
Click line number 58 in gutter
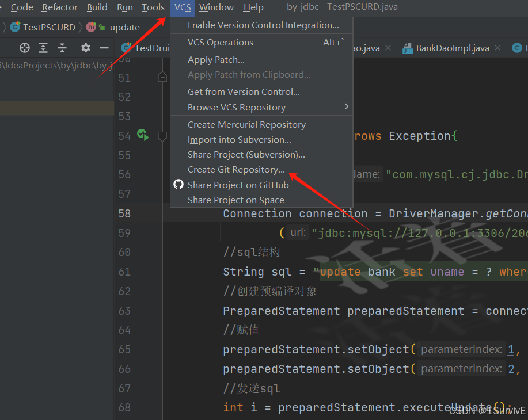124,213
